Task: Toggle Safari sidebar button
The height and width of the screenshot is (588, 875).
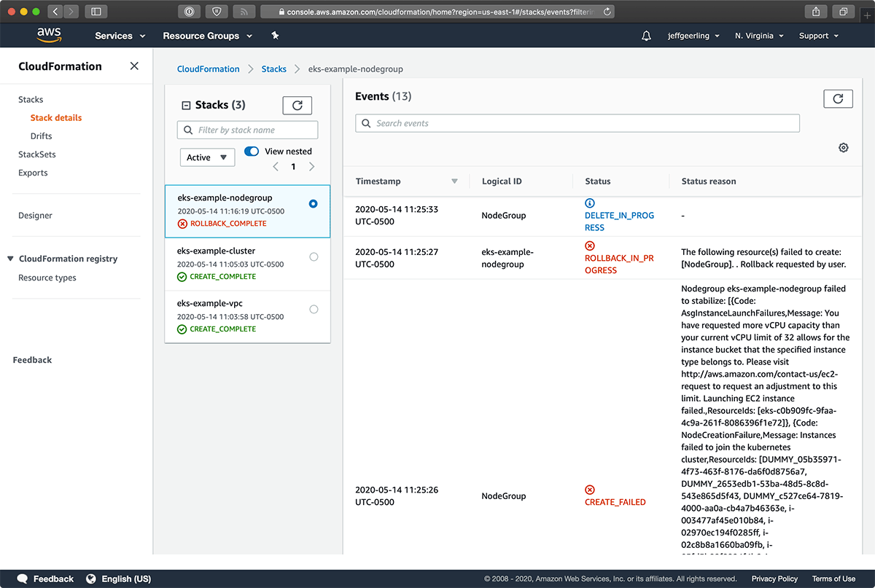Action: pyautogui.click(x=96, y=12)
